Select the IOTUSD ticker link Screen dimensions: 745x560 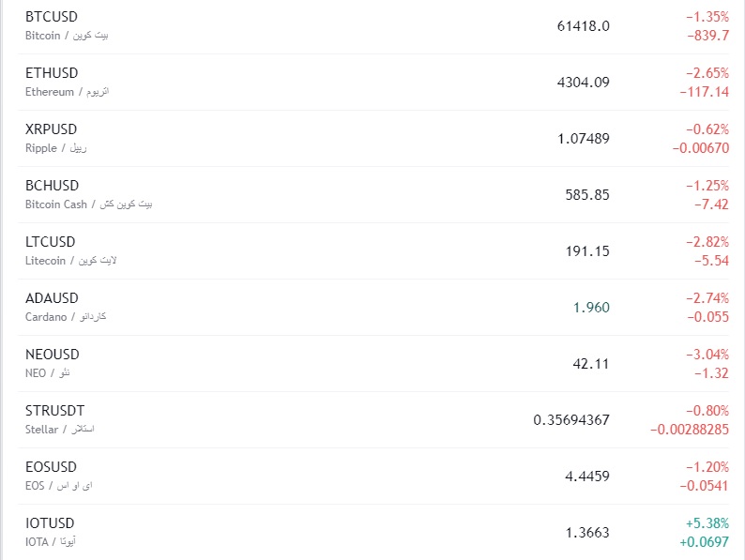50,523
